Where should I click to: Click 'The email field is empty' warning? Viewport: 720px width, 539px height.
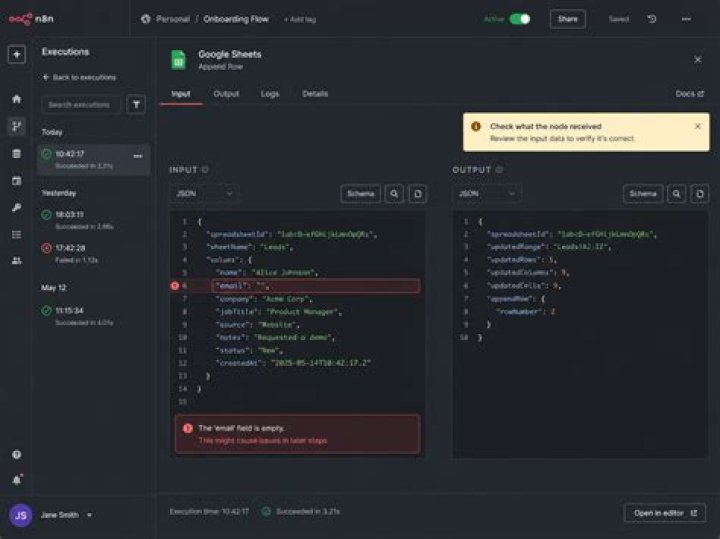coord(297,434)
